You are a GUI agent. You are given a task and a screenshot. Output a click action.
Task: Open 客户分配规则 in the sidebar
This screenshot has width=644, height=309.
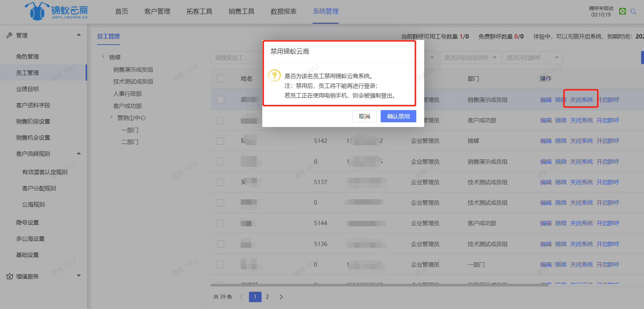click(39, 188)
